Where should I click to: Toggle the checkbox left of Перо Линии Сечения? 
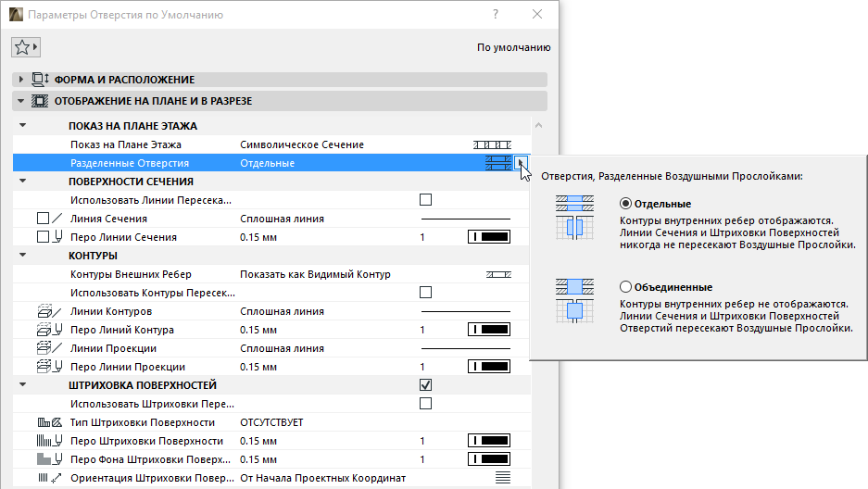click(43, 237)
